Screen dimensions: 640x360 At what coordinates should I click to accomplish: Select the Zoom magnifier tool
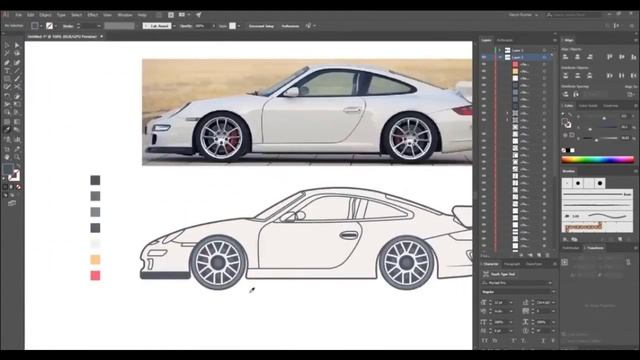point(17,157)
